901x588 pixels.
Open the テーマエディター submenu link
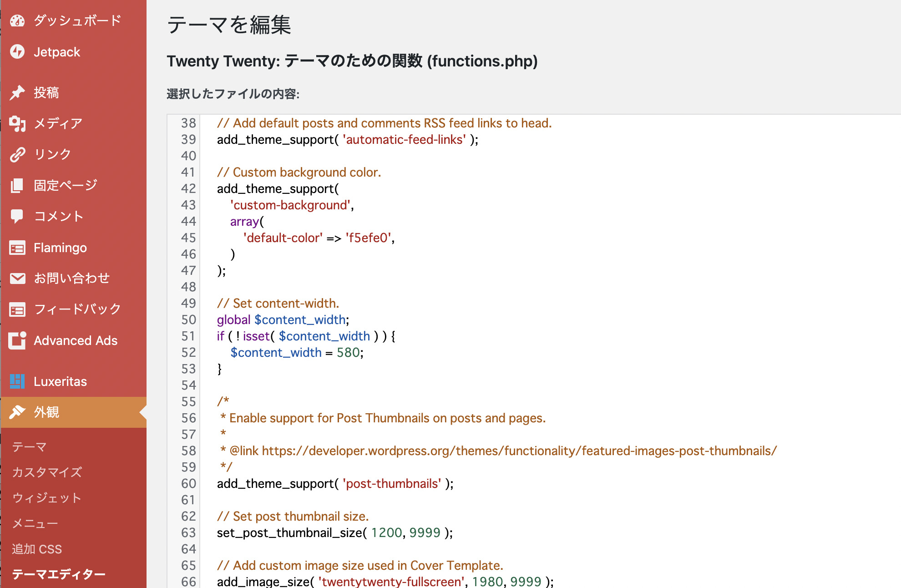59,574
